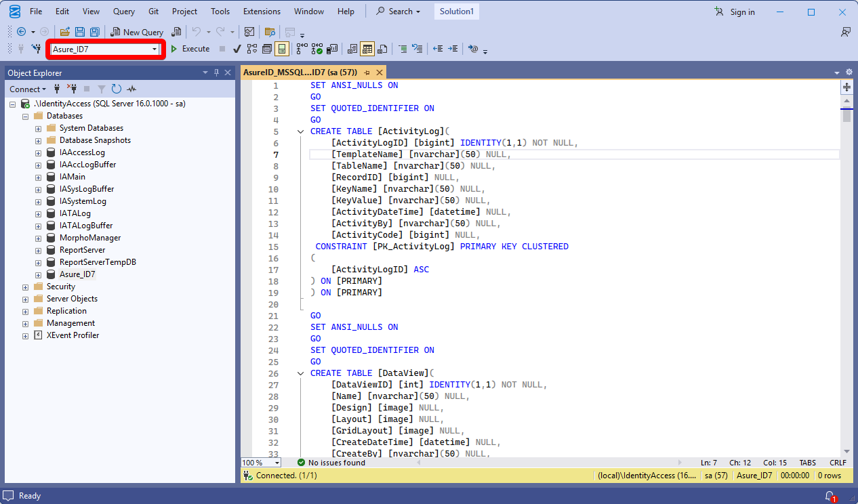This screenshot has width=858, height=504.
Task: Refresh the Object Explorer tree
Action: coord(117,89)
